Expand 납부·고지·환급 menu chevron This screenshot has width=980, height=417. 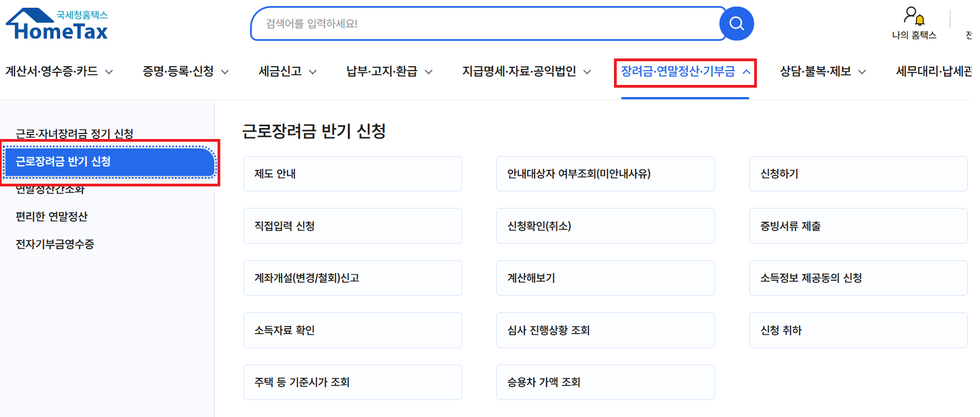tap(428, 72)
